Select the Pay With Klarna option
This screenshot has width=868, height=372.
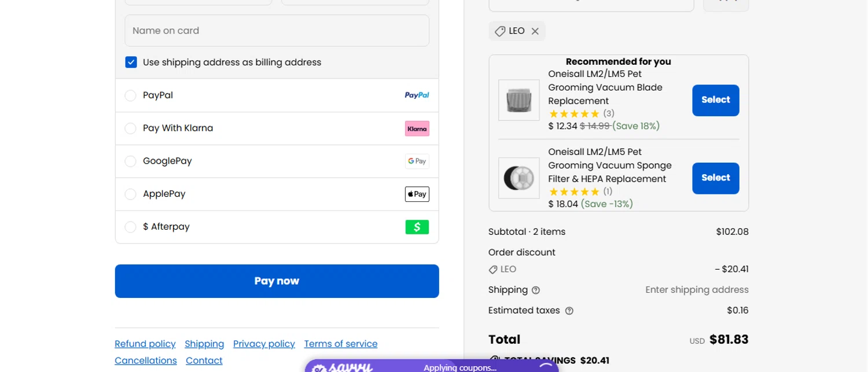130,128
